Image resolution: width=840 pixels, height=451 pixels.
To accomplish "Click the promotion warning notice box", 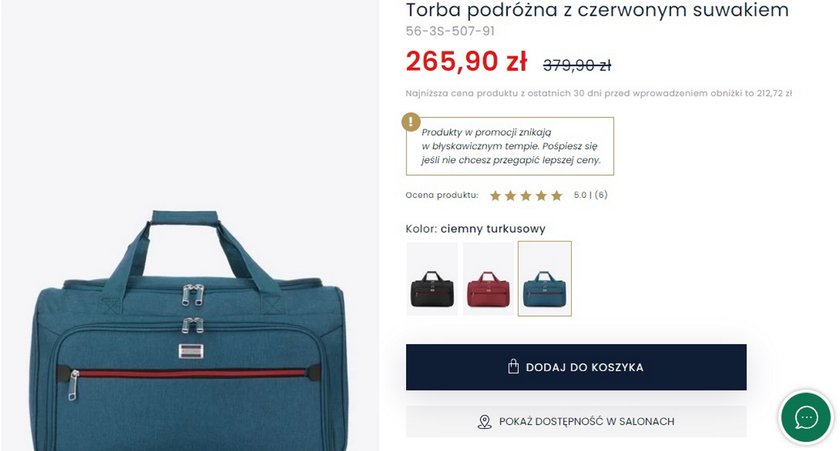I will click(x=510, y=146).
